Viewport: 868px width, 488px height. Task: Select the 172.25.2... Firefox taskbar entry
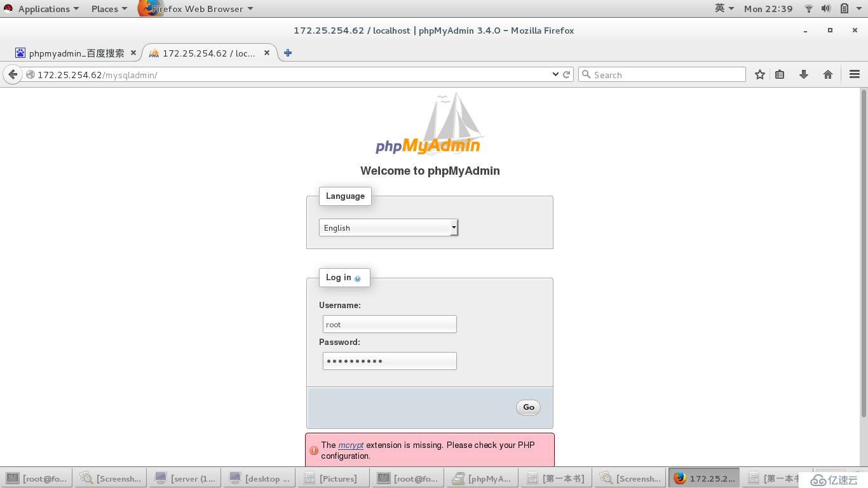tap(704, 478)
